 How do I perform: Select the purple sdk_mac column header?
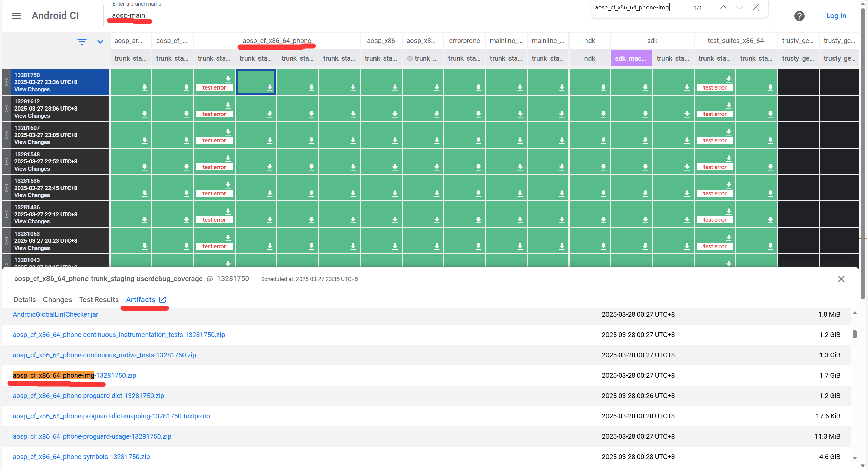point(631,58)
